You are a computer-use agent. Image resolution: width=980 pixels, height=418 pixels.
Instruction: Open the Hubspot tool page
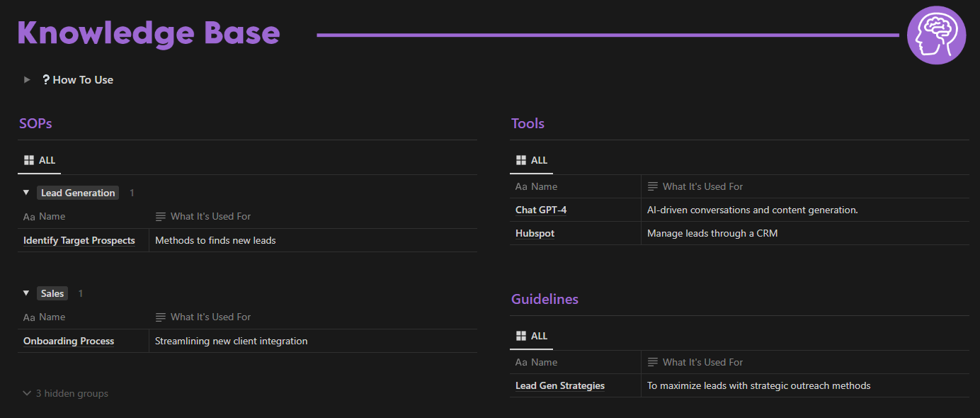535,234
